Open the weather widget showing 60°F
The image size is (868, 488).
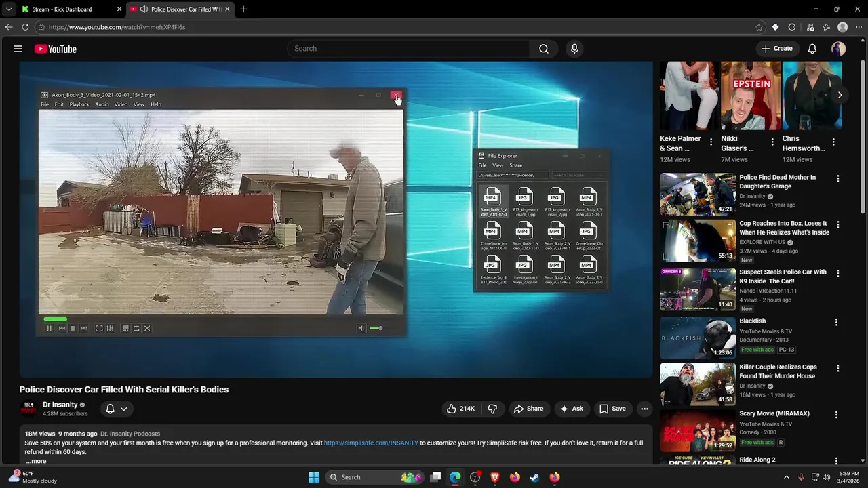34,477
